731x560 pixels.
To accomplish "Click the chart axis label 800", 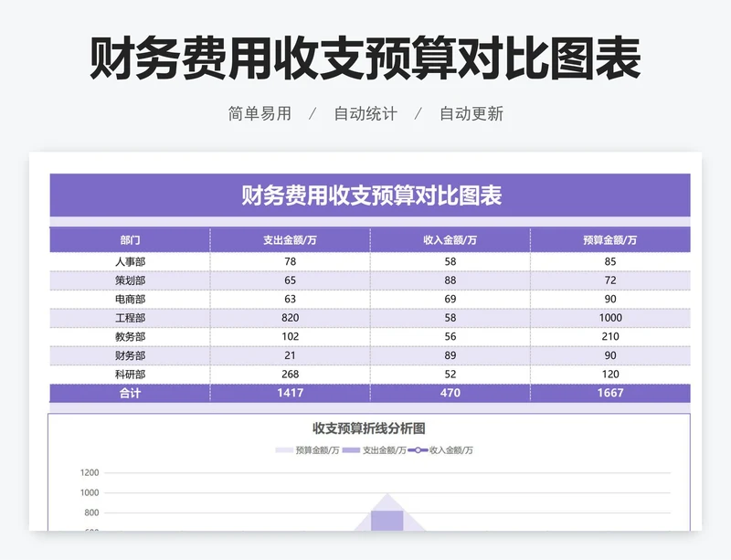I will click(x=91, y=512).
